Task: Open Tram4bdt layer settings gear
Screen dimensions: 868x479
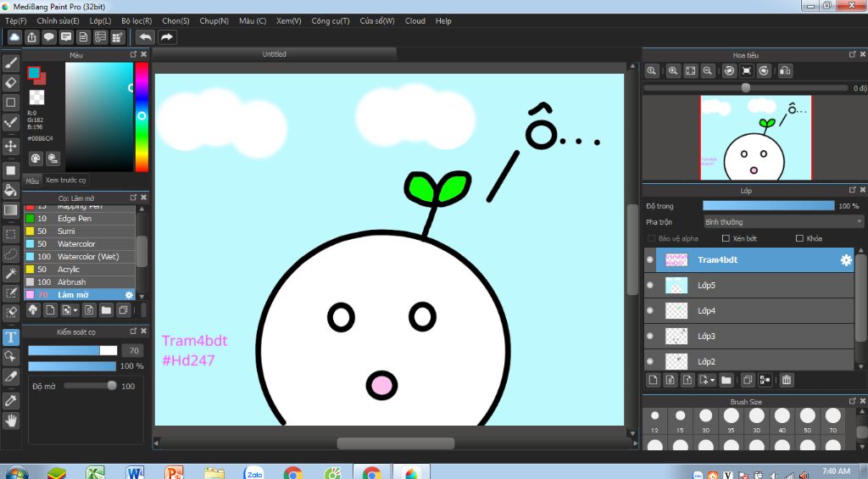Action: [x=846, y=259]
